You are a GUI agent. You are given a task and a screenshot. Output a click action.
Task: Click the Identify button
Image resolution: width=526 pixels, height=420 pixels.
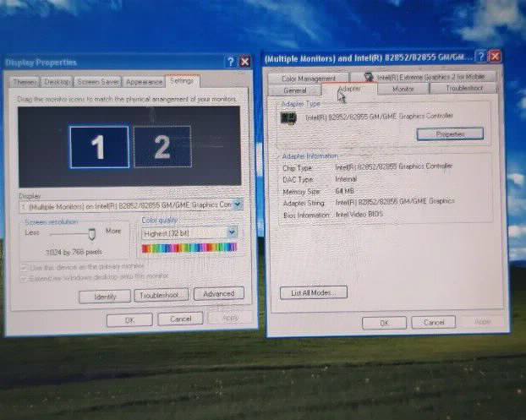[x=105, y=297]
